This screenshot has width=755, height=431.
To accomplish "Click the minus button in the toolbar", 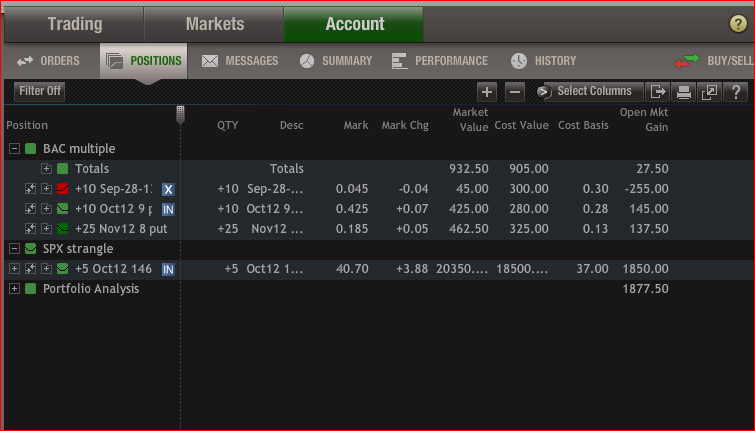I will point(515,91).
